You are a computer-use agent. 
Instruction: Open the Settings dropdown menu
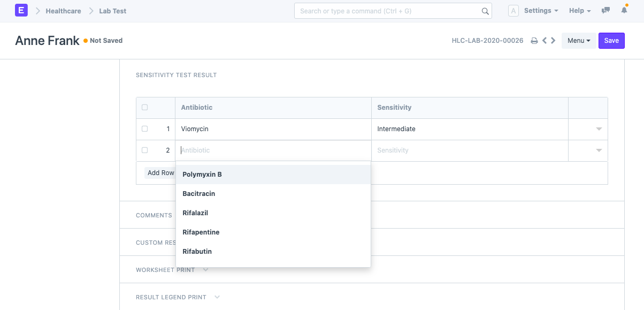pyautogui.click(x=541, y=11)
